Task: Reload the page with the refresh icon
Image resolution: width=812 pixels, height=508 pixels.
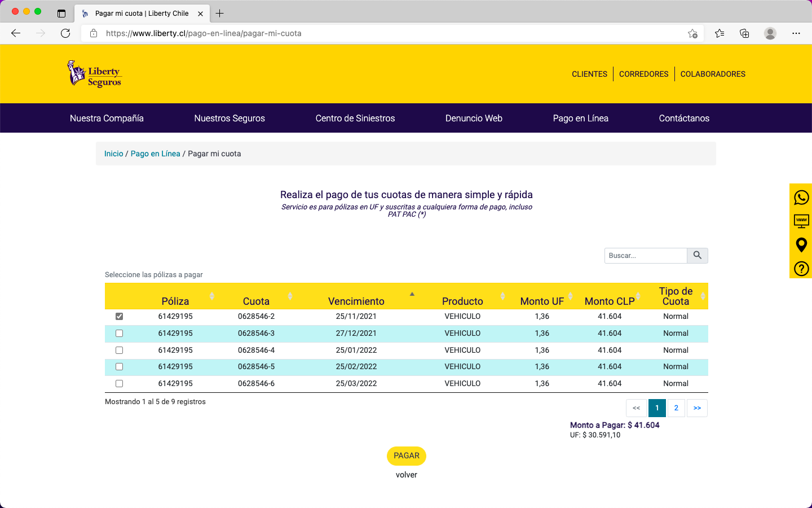Action: tap(65, 33)
